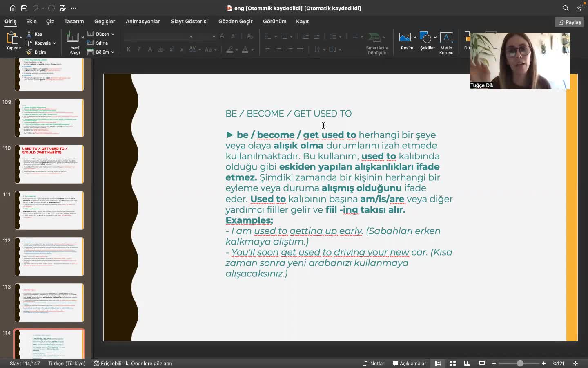Insert a Metin Kutusu text box
The image size is (588, 368).
pyautogui.click(x=446, y=38)
